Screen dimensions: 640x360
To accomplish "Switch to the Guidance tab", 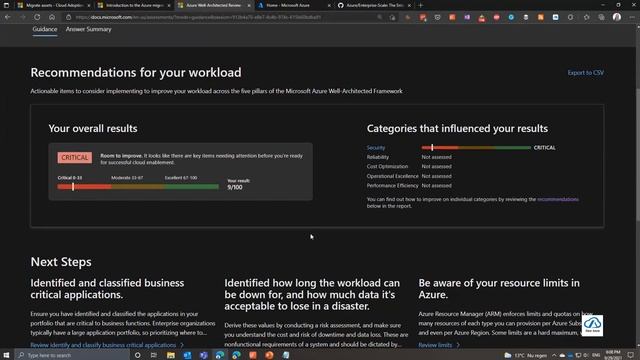I will [45, 29].
